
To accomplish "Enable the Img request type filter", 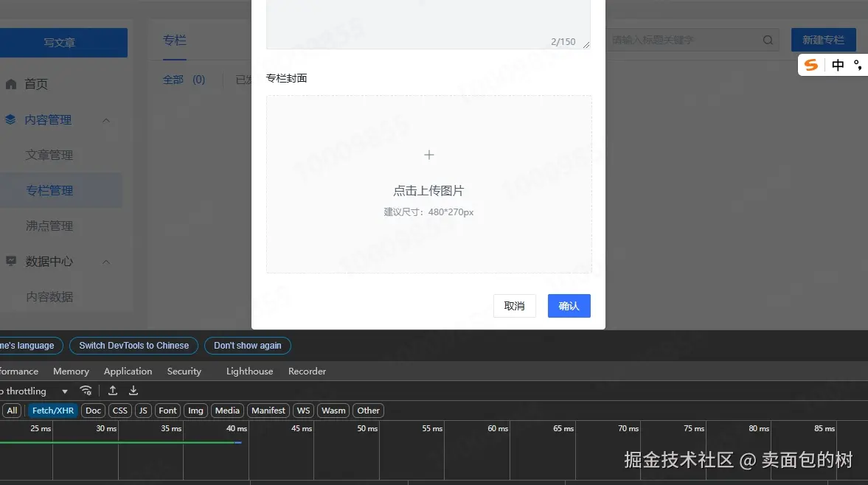I will coord(195,411).
